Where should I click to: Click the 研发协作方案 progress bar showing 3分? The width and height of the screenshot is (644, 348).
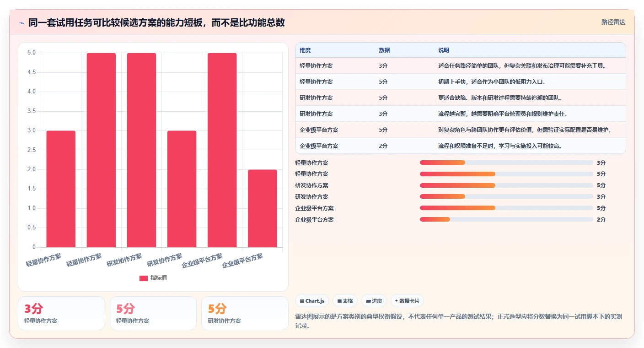click(x=506, y=197)
